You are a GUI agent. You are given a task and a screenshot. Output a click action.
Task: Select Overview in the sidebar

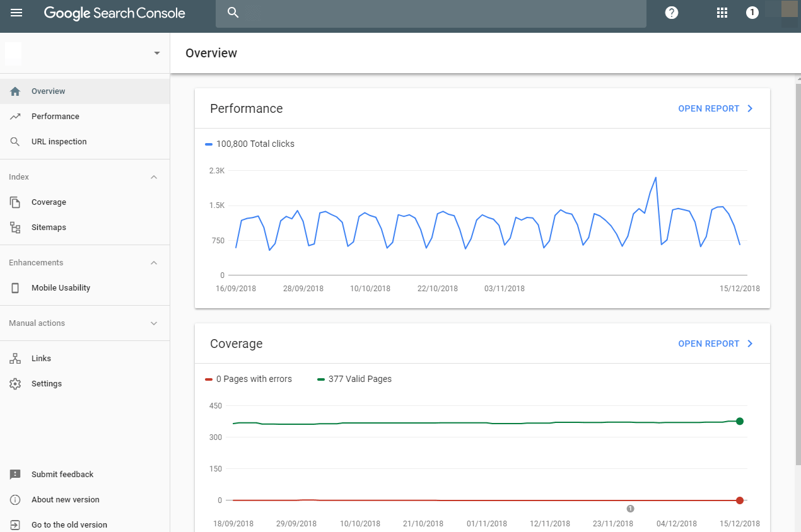49,91
